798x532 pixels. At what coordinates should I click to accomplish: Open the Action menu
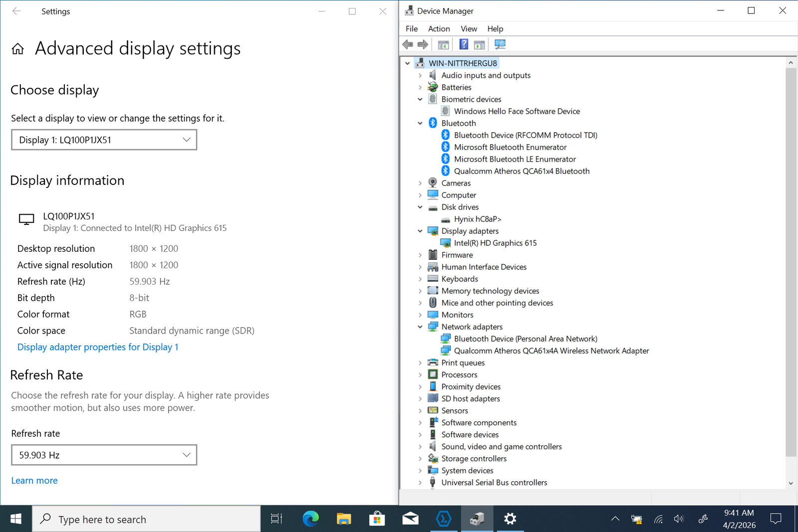tap(439, 29)
